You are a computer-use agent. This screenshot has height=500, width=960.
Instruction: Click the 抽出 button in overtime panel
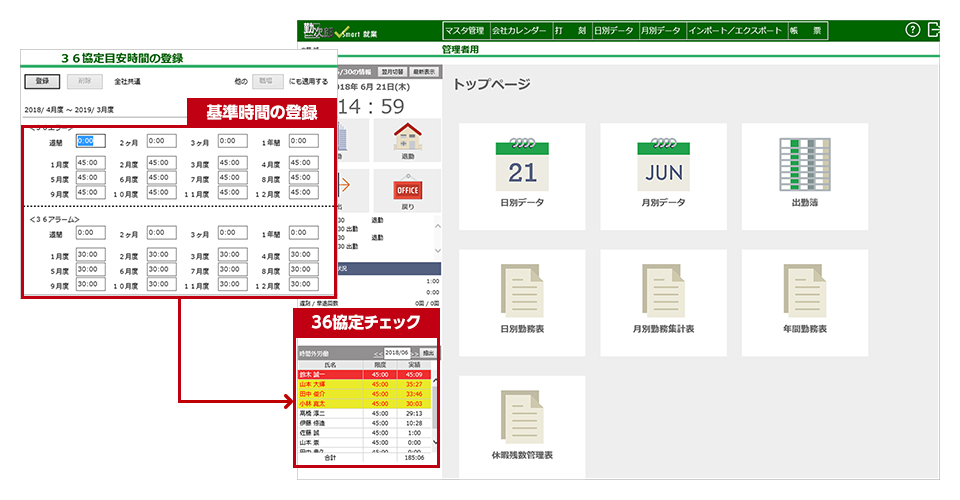[428, 353]
